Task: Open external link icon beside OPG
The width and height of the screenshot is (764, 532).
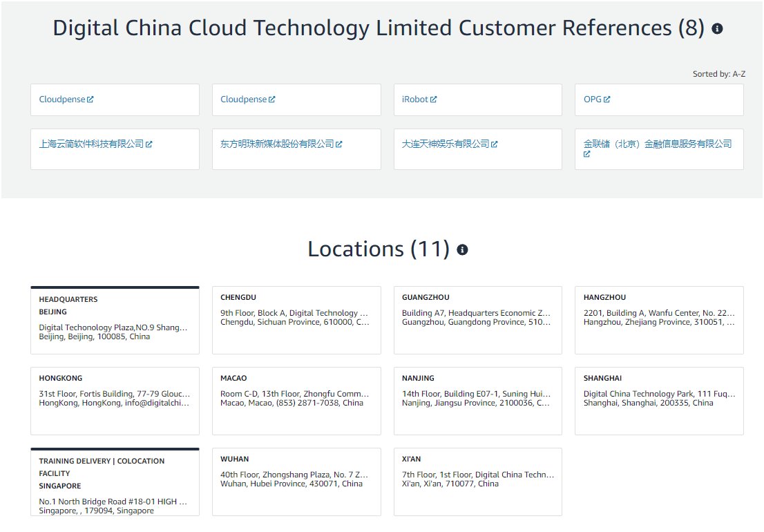Action: pos(607,99)
